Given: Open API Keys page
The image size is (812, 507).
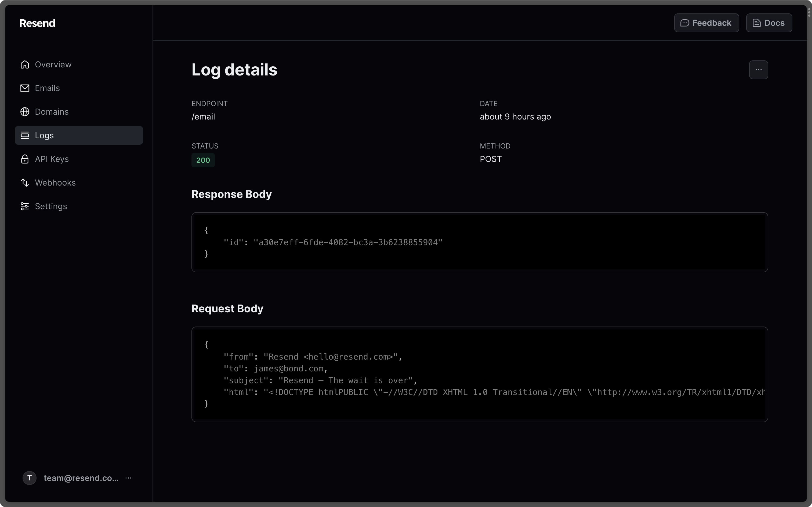Looking at the screenshot, I should 79,159.
